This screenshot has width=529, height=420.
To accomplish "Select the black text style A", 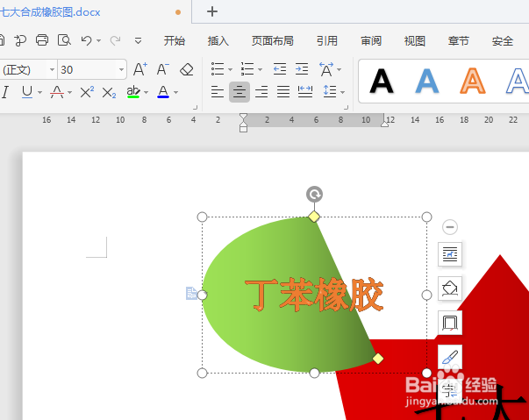I will tap(382, 81).
